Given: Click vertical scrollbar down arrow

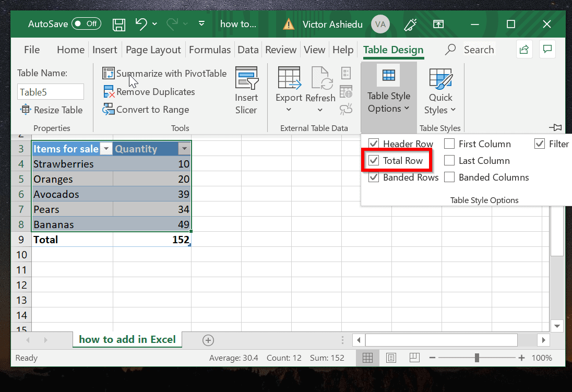Looking at the screenshot, I should 557,326.
